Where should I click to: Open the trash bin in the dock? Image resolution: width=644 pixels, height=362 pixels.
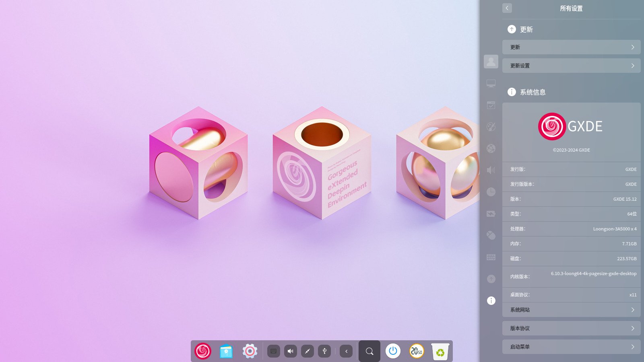(440, 352)
